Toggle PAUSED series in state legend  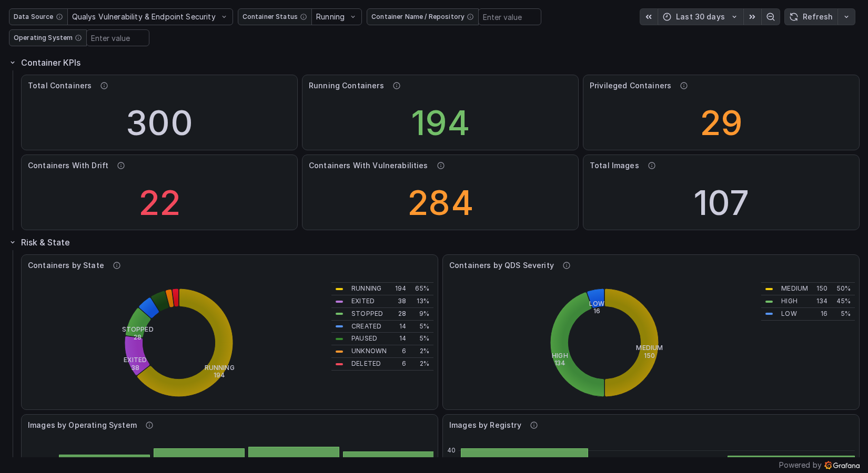(364, 338)
